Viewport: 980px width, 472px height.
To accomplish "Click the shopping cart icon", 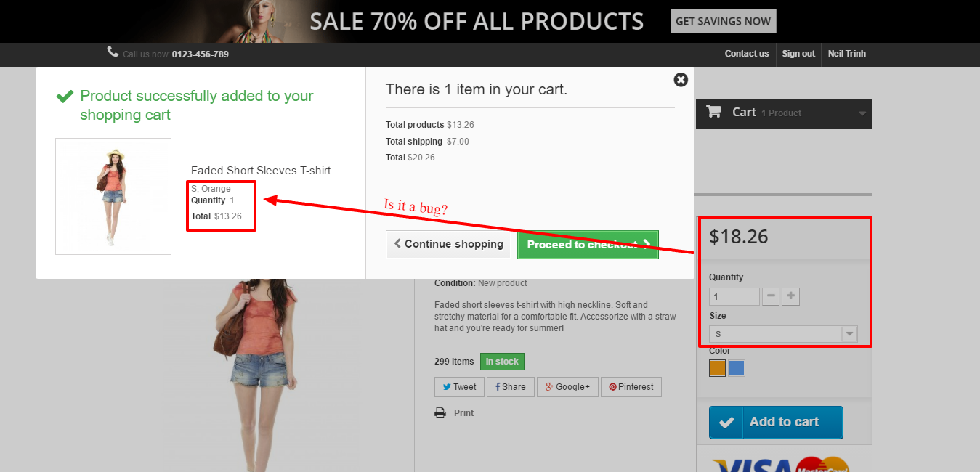I will click(x=714, y=112).
